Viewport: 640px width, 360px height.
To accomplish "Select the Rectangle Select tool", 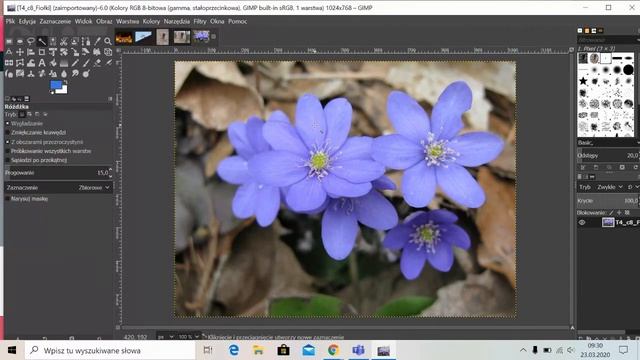I will [x=9, y=41].
